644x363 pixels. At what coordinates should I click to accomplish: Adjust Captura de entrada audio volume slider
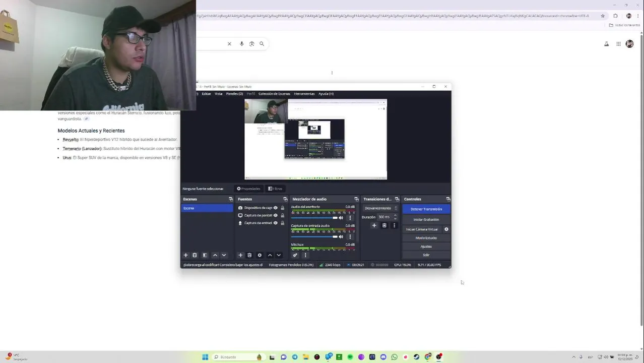(x=314, y=236)
